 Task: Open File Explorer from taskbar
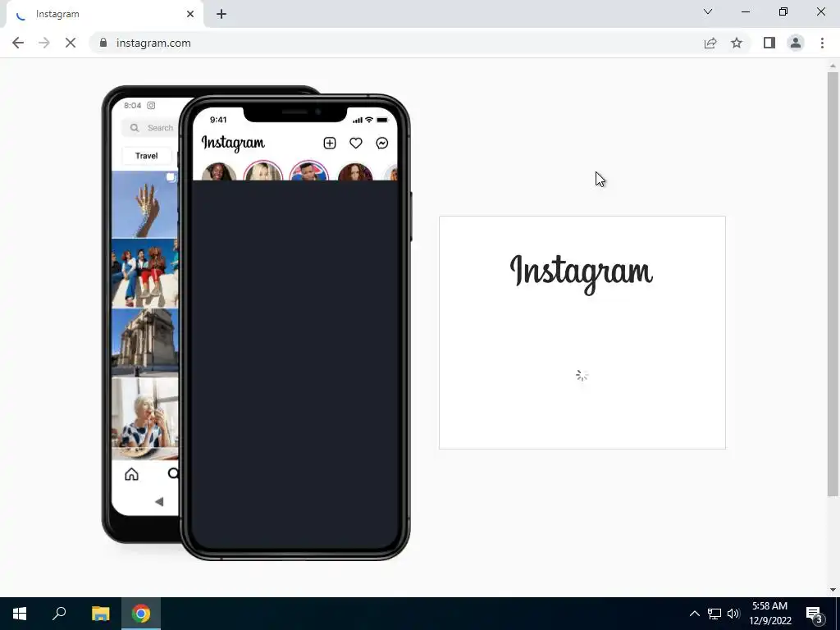point(100,614)
